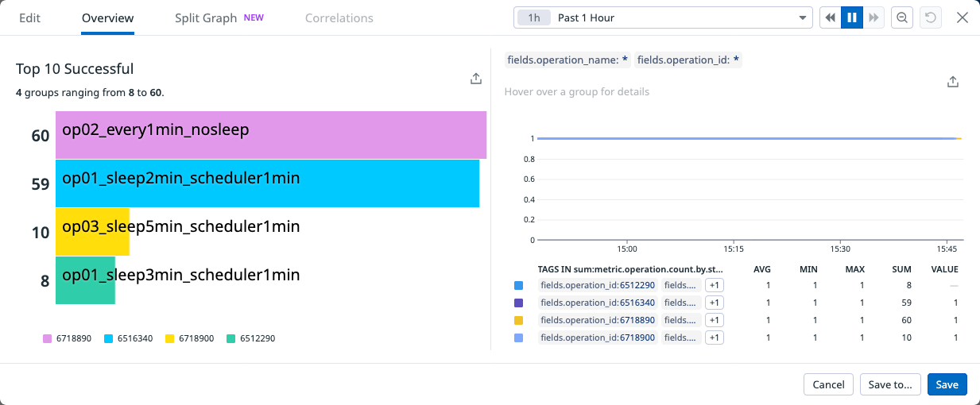Click the Cancel button
This screenshot has width=980, height=405.
[x=828, y=384]
